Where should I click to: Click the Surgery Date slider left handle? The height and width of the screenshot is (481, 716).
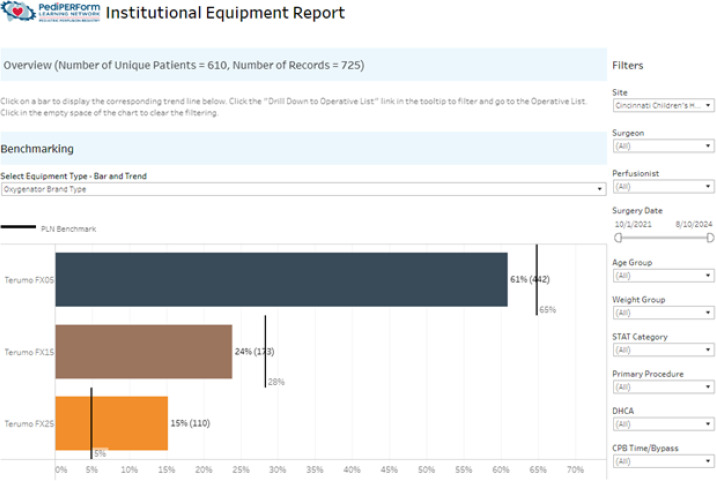tap(618, 238)
